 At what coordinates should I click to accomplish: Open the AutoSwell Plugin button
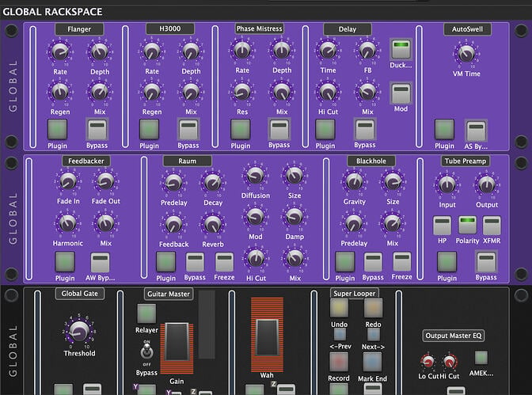444,129
